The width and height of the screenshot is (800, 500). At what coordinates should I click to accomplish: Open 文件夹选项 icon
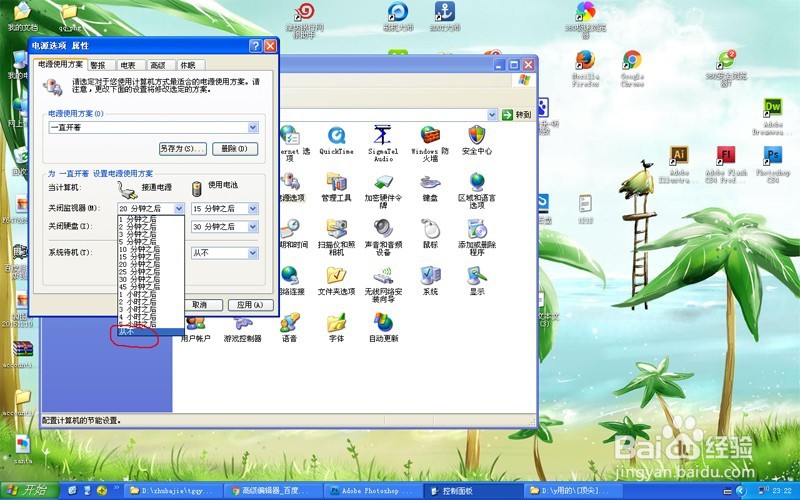336,281
